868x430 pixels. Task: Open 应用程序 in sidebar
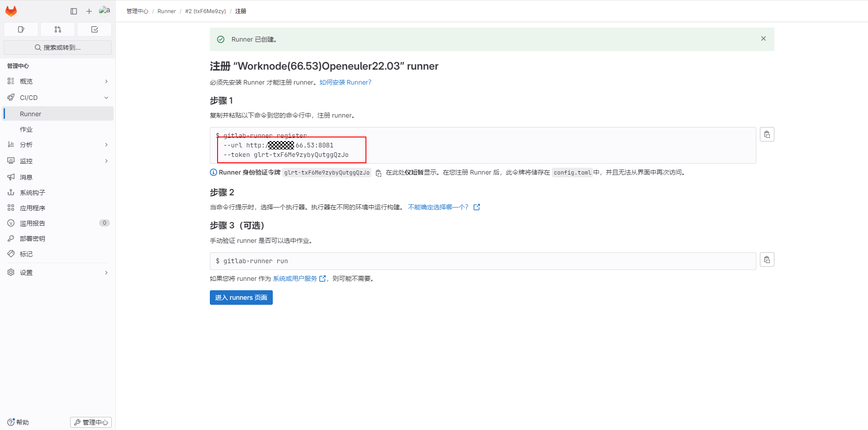58,208
